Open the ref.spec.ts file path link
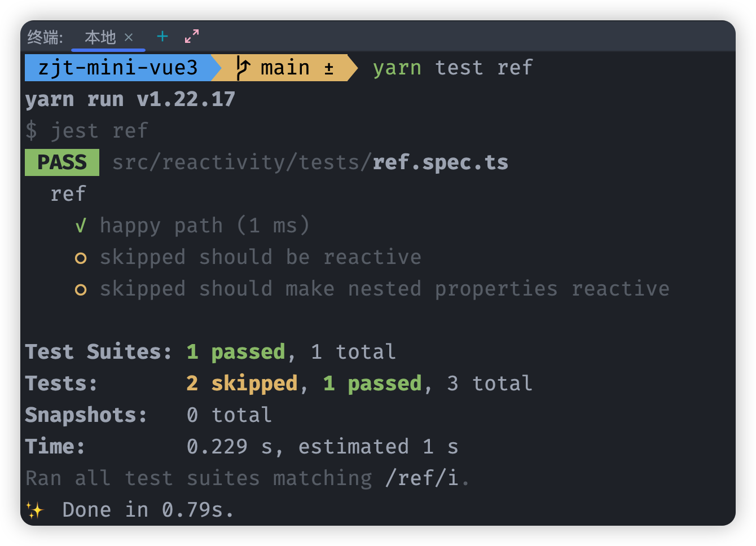Screen dimensions: 756x546 [310, 162]
